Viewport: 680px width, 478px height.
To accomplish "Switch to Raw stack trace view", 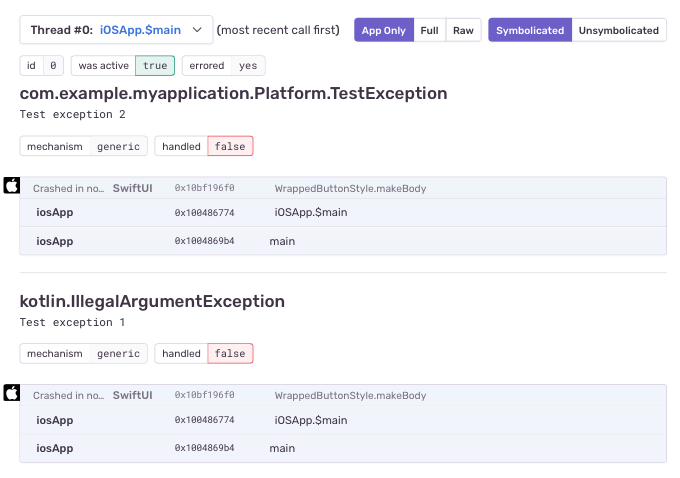I will click(463, 30).
